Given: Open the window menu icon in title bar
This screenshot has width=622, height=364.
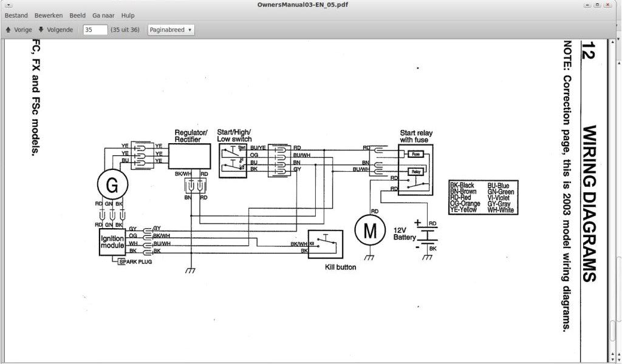Looking at the screenshot, I should [x=9, y=5].
